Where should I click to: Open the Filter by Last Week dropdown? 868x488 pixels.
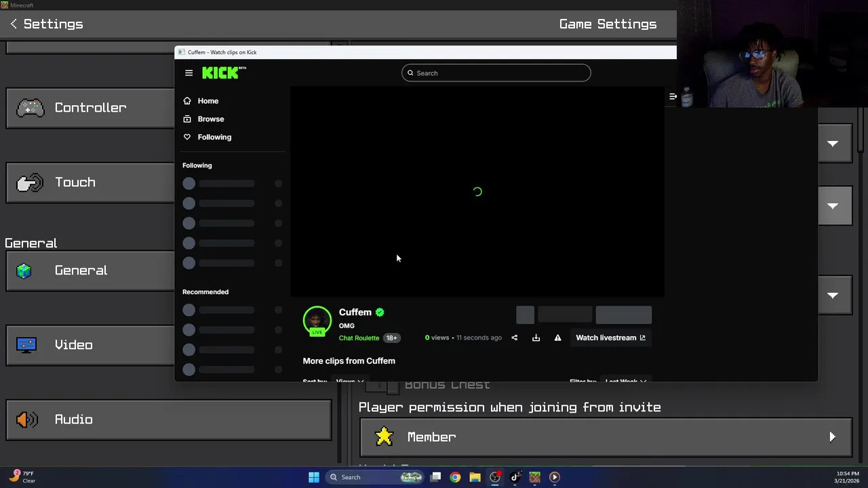626,380
